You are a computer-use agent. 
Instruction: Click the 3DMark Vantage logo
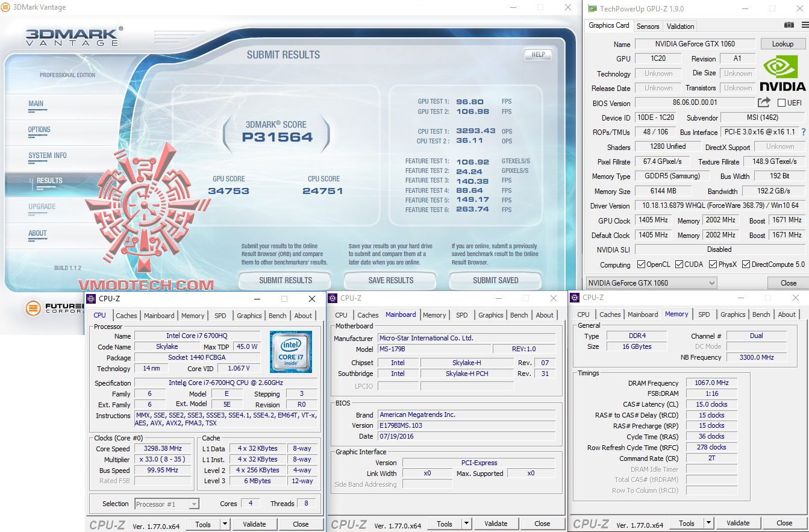[74, 36]
